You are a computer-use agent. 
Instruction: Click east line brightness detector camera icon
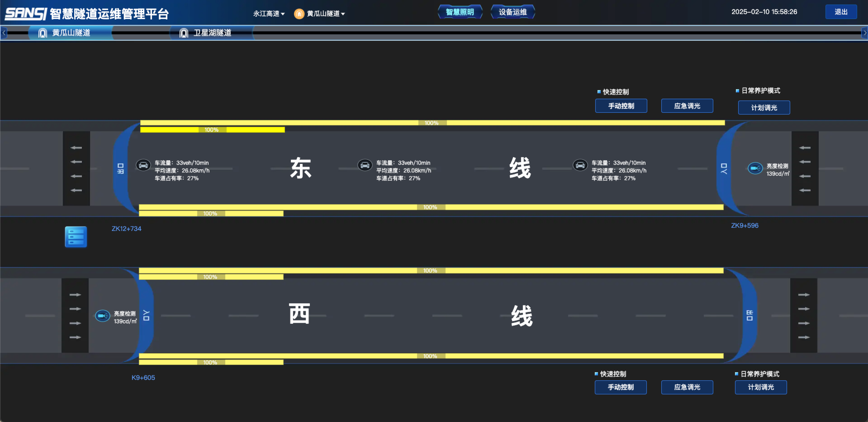(755, 168)
